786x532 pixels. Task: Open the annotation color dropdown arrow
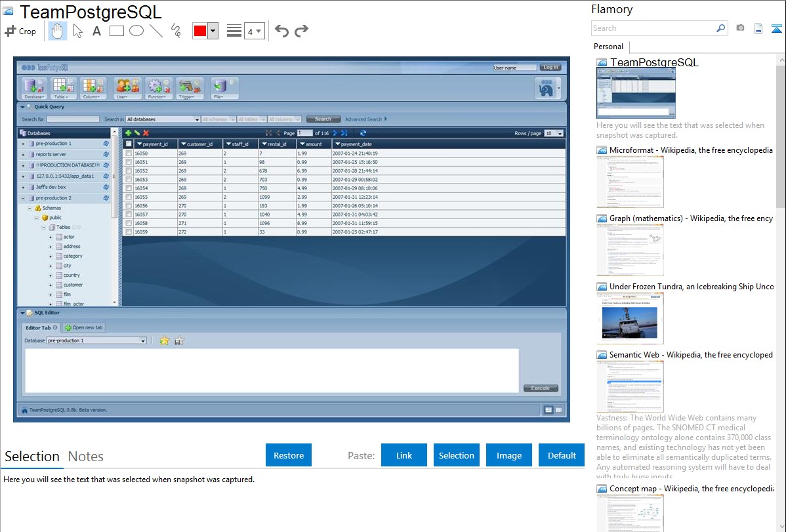click(x=213, y=31)
